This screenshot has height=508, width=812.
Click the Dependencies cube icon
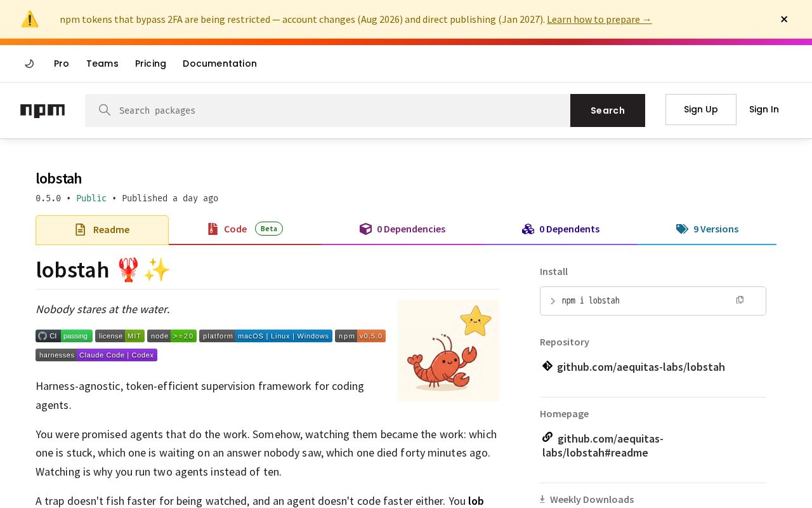tap(365, 229)
